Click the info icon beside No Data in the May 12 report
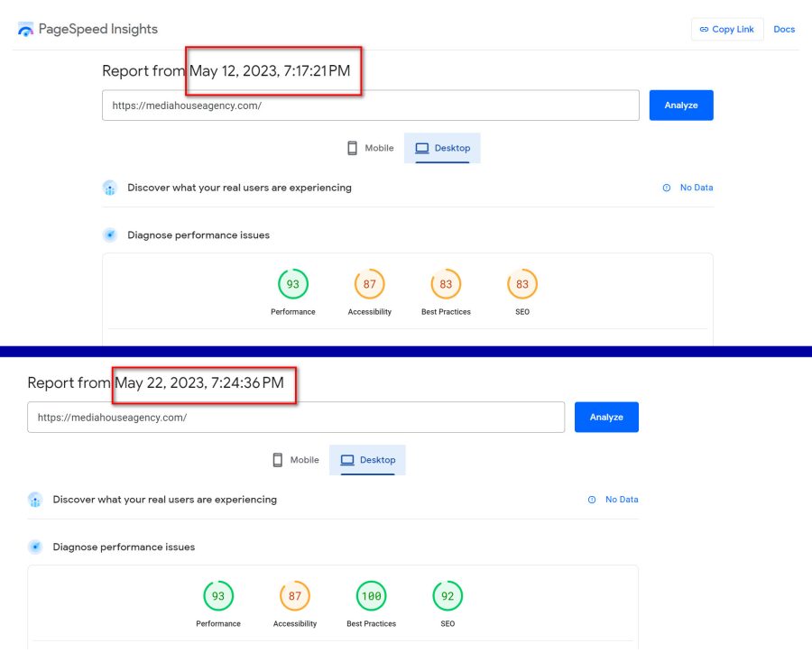 click(x=667, y=188)
